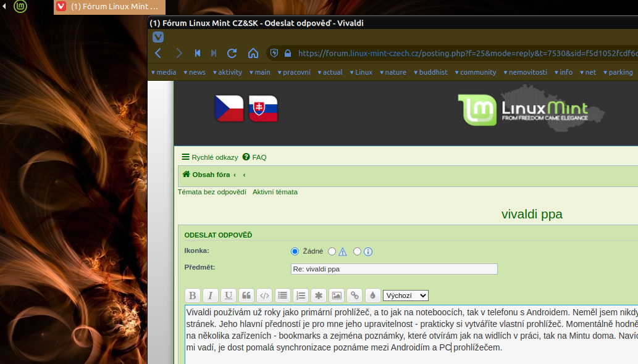Insert a quote block using the toolbar
Image resolution: width=638 pixels, height=364 pixels.
coord(246,296)
